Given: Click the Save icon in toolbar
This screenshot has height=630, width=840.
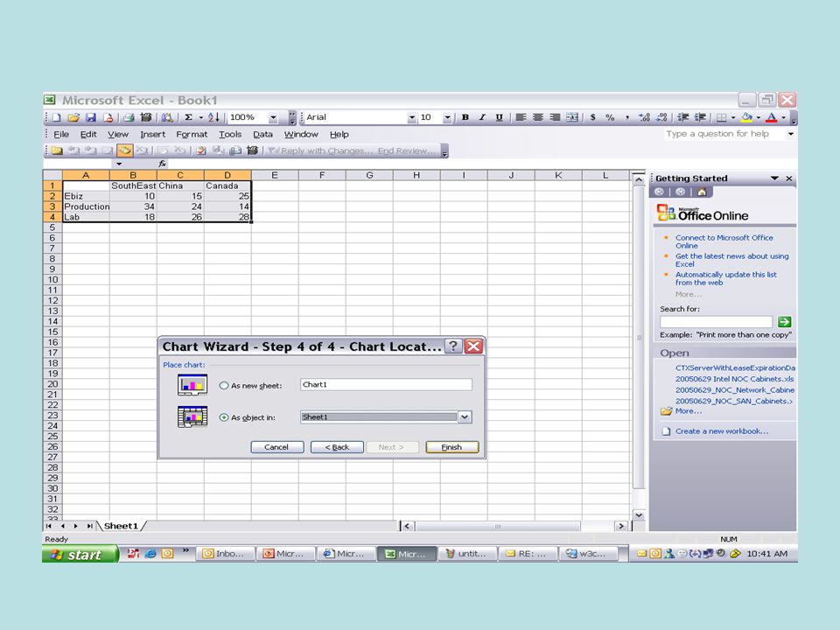Looking at the screenshot, I should tap(90, 117).
